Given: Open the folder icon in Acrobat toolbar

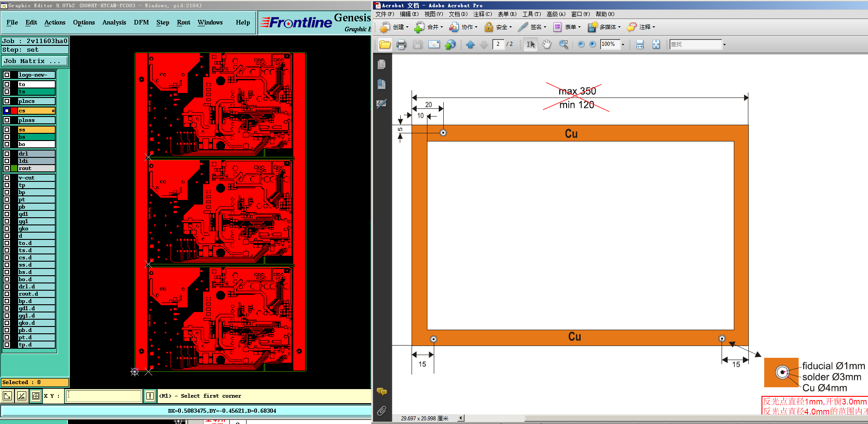Looking at the screenshot, I should pyautogui.click(x=385, y=44).
